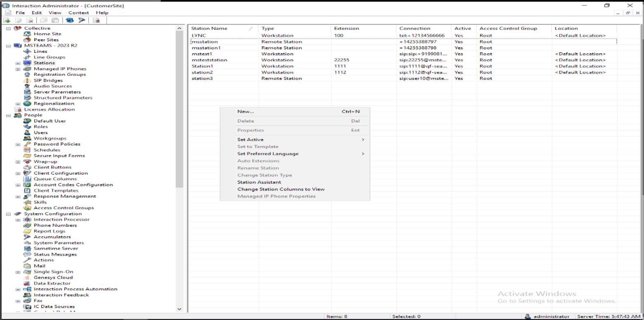Click the SIP Bridges icon
Screen dimensions: 644x320
(x=28, y=80)
